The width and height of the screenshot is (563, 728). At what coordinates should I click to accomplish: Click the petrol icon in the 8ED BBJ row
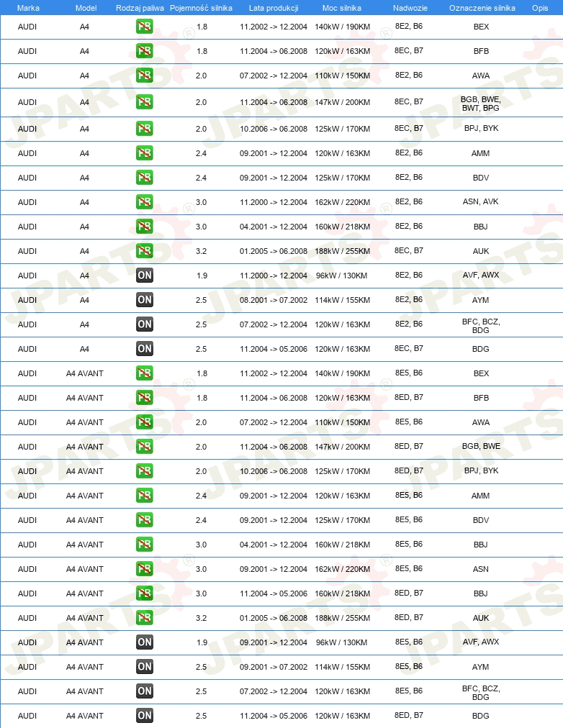(x=145, y=593)
